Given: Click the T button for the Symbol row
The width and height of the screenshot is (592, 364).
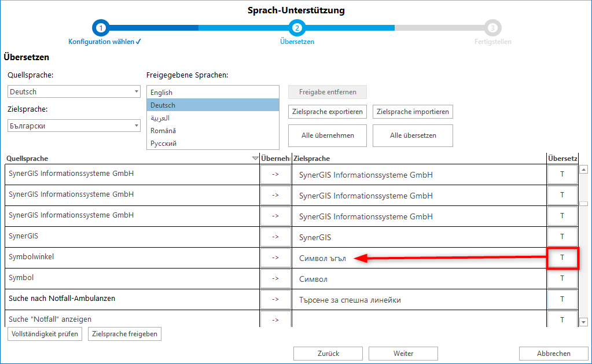Looking at the screenshot, I should [x=562, y=278].
